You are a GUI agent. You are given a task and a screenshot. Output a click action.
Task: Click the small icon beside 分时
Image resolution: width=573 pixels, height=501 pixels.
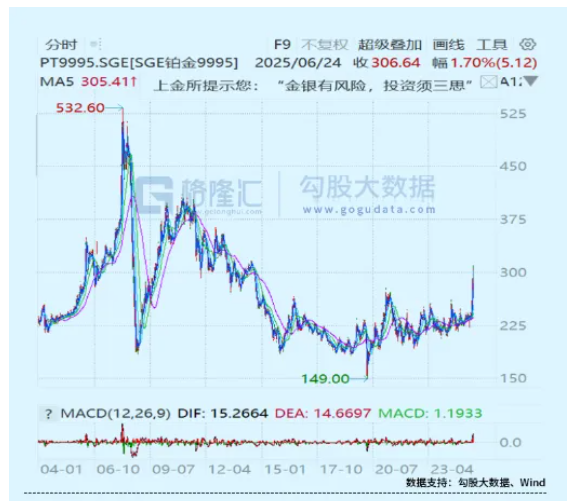pos(96,45)
